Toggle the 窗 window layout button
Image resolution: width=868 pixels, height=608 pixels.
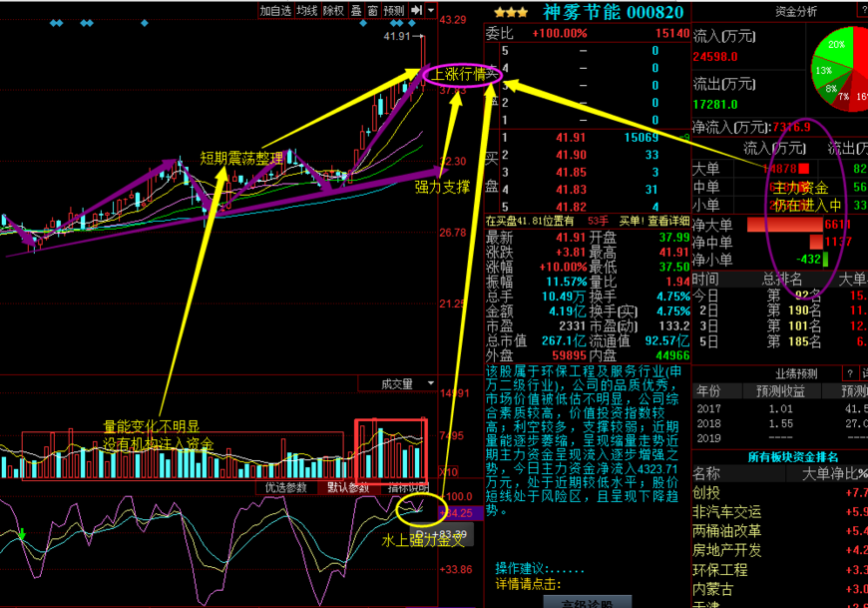[372, 11]
